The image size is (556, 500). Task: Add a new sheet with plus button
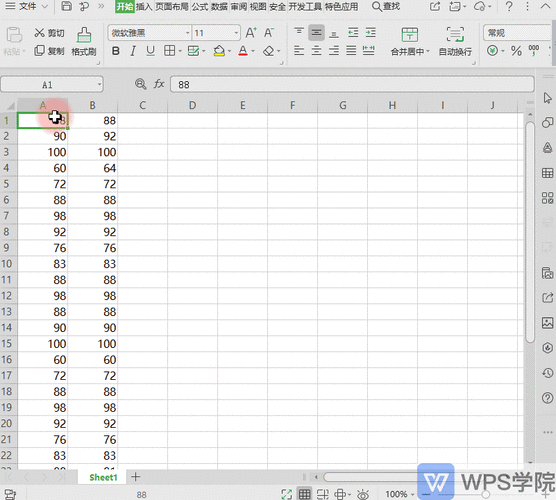(135, 477)
